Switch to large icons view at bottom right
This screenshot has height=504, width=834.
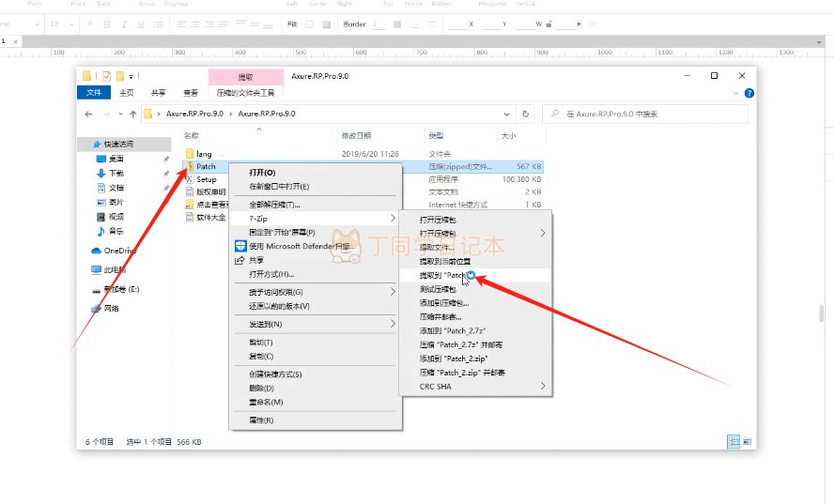[748, 441]
